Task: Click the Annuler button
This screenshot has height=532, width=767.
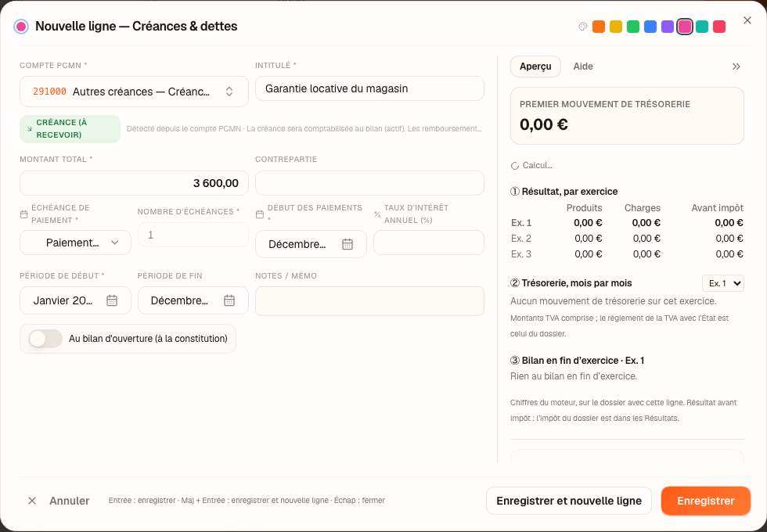Action: click(x=59, y=501)
